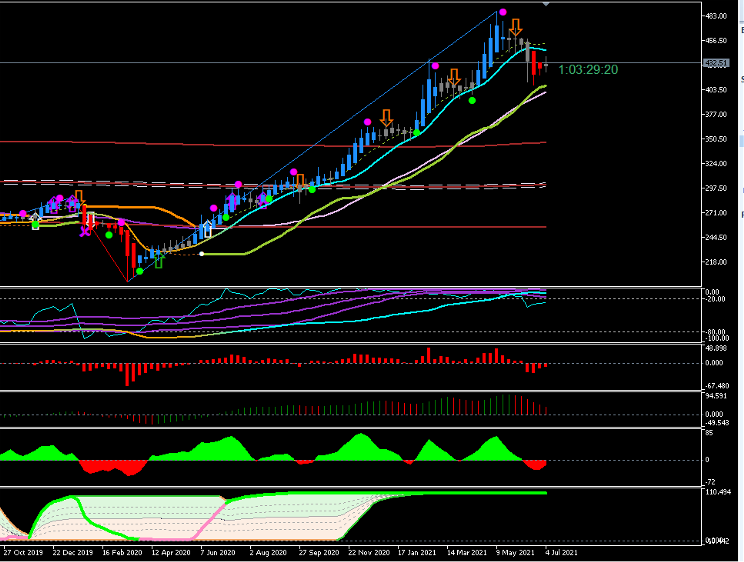Click the gray chart shift triangle marker
This screenshot has width=744, height=562.
[x=546, y=4]
